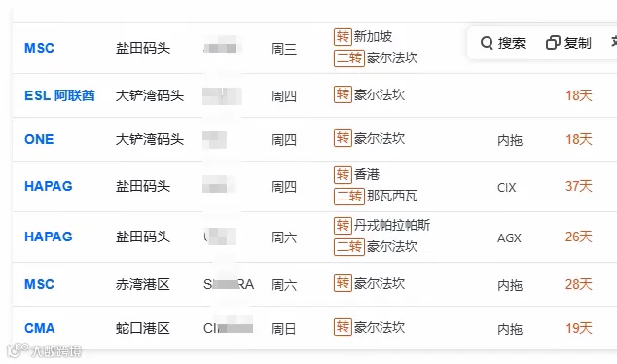Image resolution: width=617 pixels, height=364 pixels.
Task: Click the 搜索 button in popup
Action: [503, 43]
